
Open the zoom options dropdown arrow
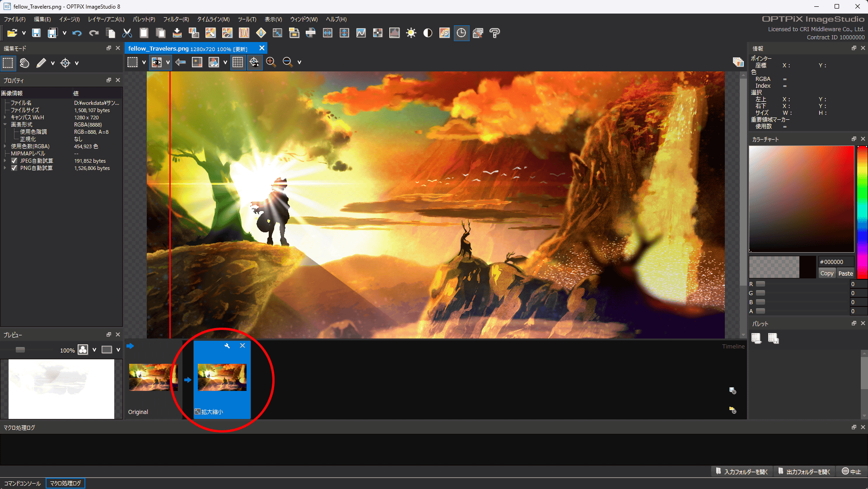[x=299, y=62]
